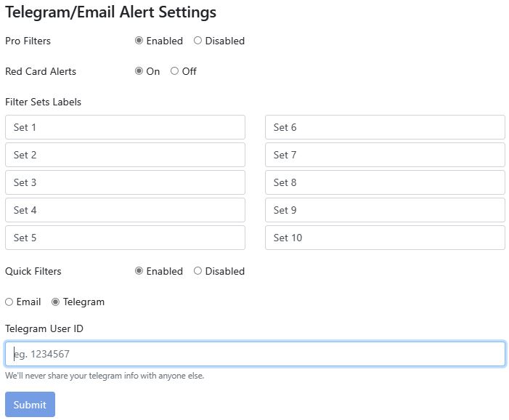This screenshot has width=509, height=420.
Task: Edit the Set 5 label field
Action: (x=125, y=238)
